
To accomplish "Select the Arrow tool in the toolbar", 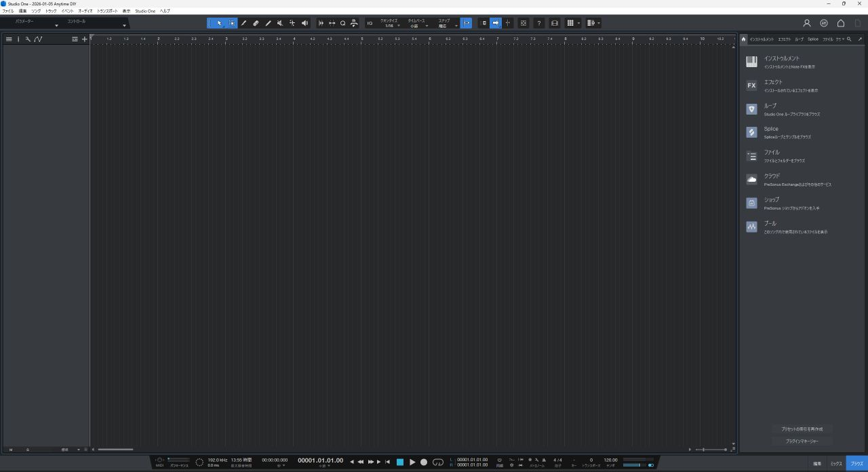I will click(x=219, y=23).
